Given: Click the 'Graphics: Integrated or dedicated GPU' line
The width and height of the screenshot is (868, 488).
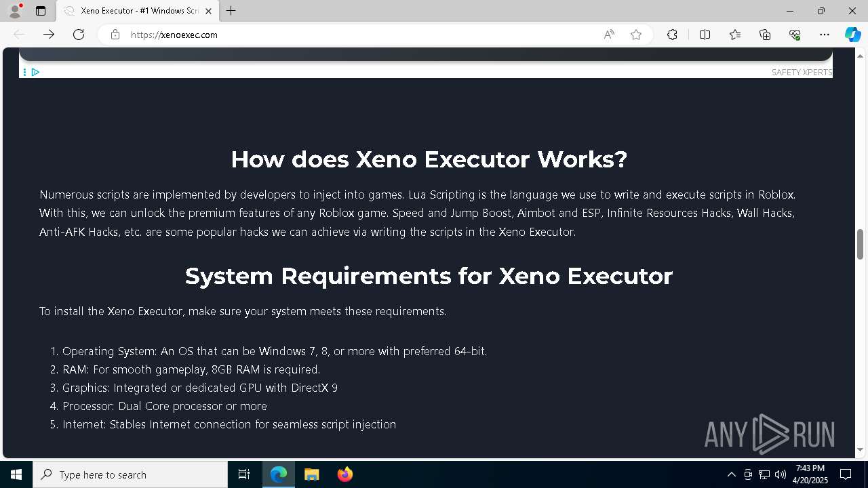Looking at the screenshot, I should 200,388.
